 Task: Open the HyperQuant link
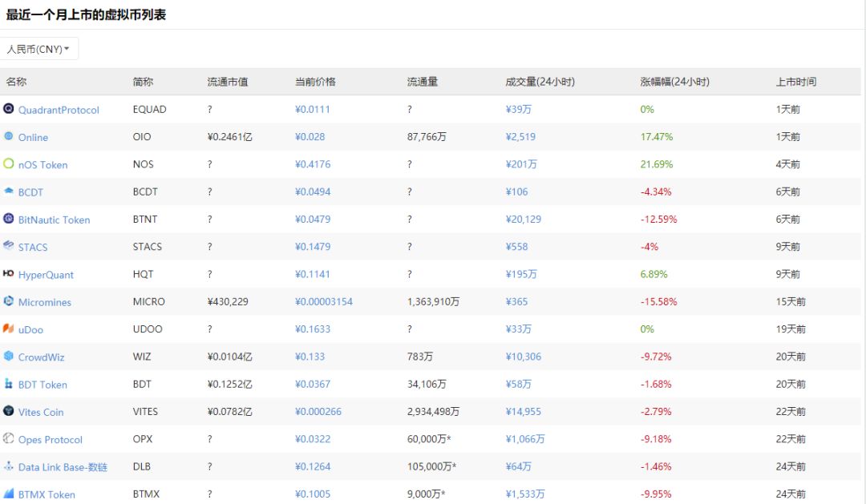pos(46,275)
